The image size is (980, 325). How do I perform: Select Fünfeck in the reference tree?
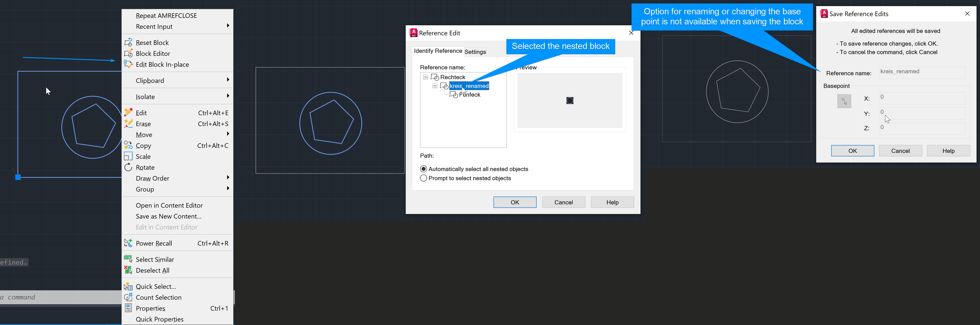tap(470, 95)
